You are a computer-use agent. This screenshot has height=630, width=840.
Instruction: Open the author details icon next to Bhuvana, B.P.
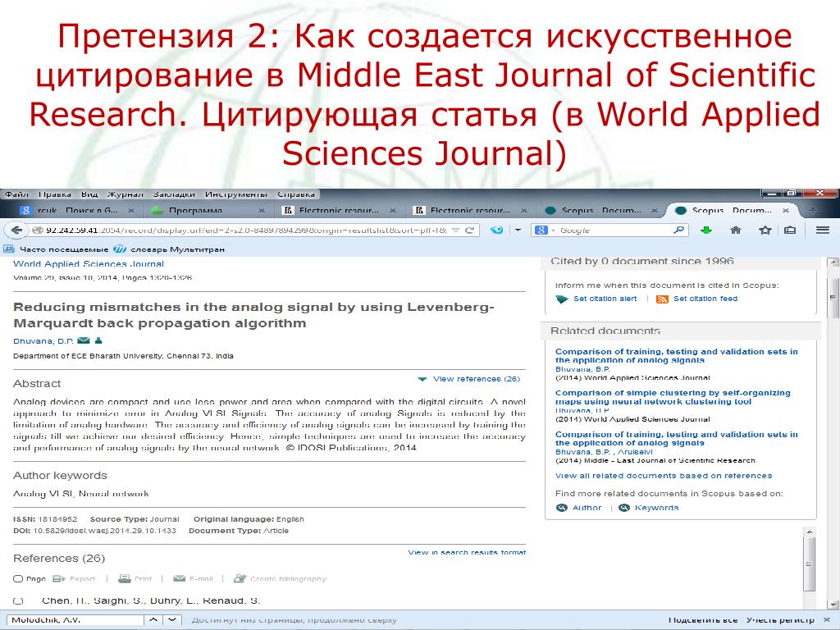pyautogui.click(x=98, y=340)
